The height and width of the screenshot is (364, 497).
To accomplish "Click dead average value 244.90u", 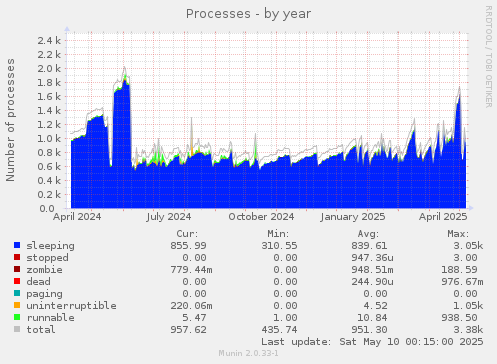I will (372, 282).
